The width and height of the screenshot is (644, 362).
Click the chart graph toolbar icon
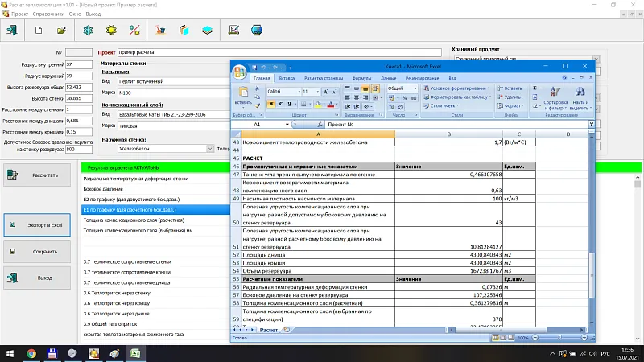(233, 31)
